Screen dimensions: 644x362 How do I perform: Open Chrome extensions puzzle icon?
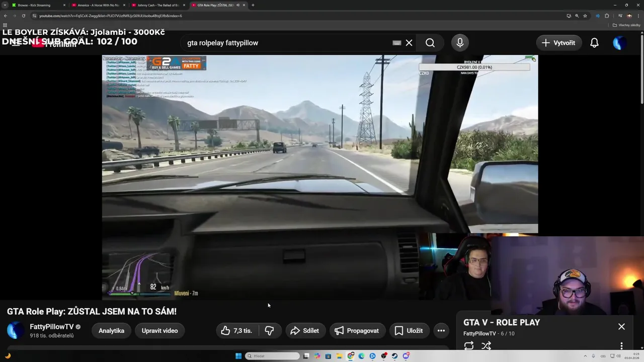point(607,16)
